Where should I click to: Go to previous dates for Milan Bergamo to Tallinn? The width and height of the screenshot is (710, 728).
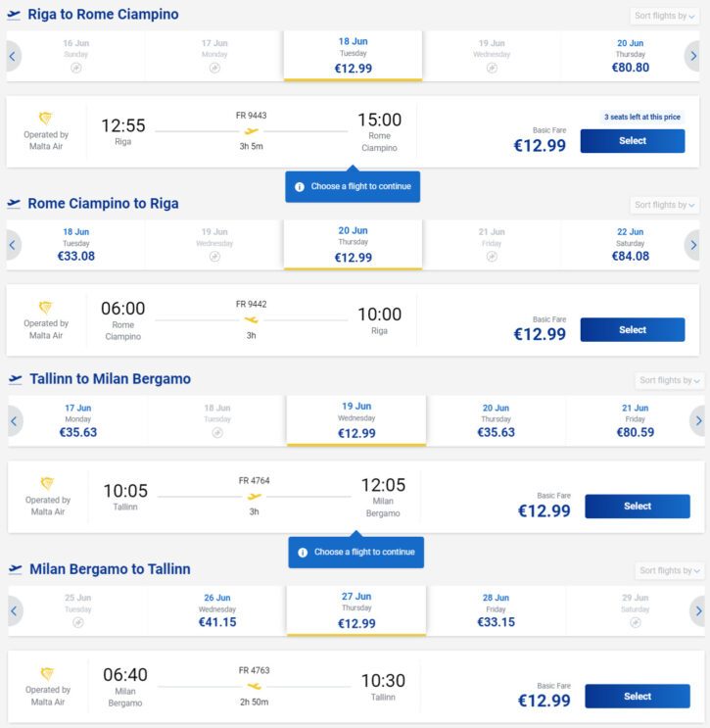[x=15, y=611]
